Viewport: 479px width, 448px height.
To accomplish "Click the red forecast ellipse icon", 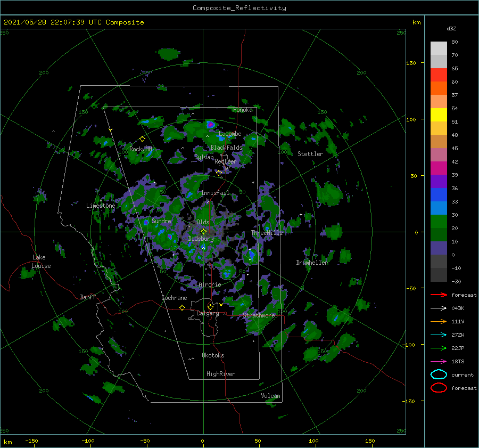I will tap(439, 388).
